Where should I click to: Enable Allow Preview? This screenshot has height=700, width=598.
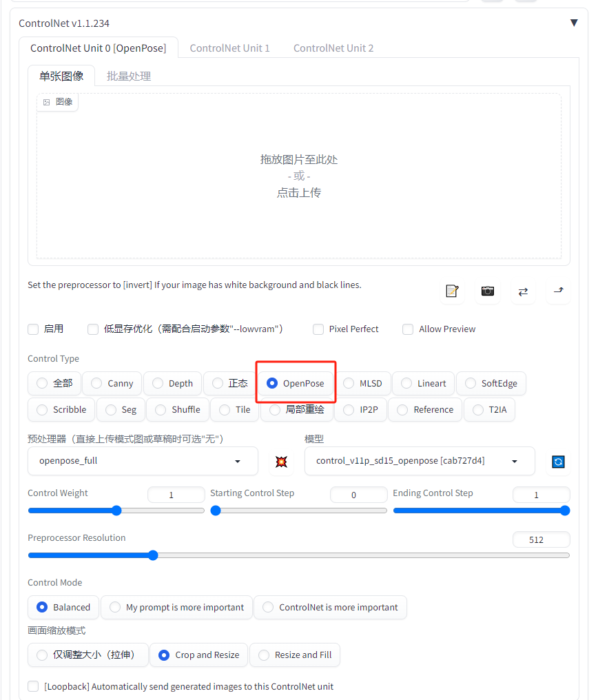[x=407, y=329]
